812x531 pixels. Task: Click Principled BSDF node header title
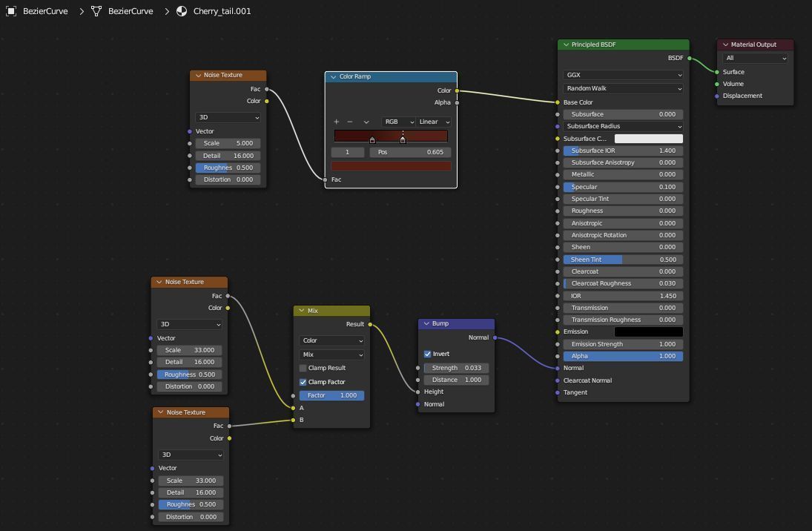[x=593, y=44]
